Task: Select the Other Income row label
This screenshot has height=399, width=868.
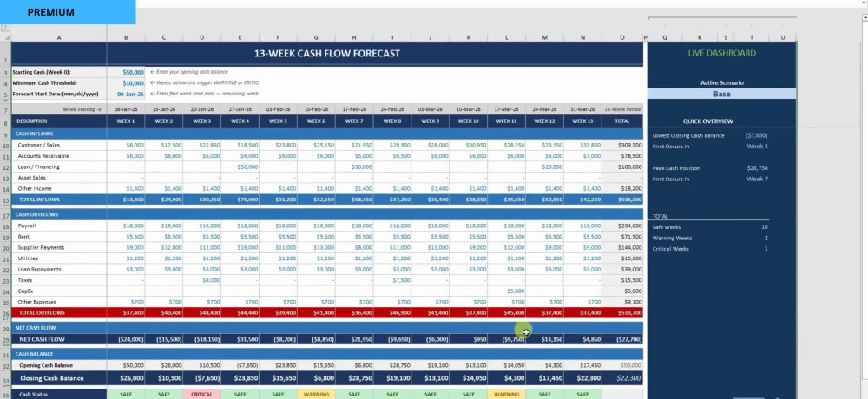Action: coord(59,189)
